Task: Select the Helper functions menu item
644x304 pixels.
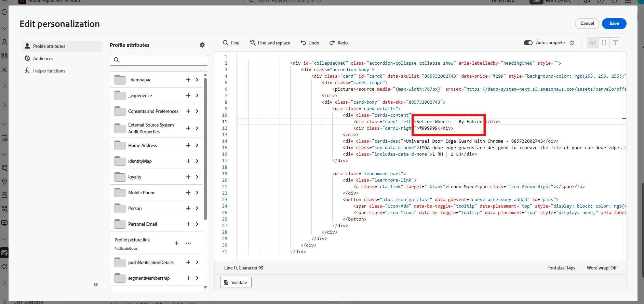Action: point(62,71)
